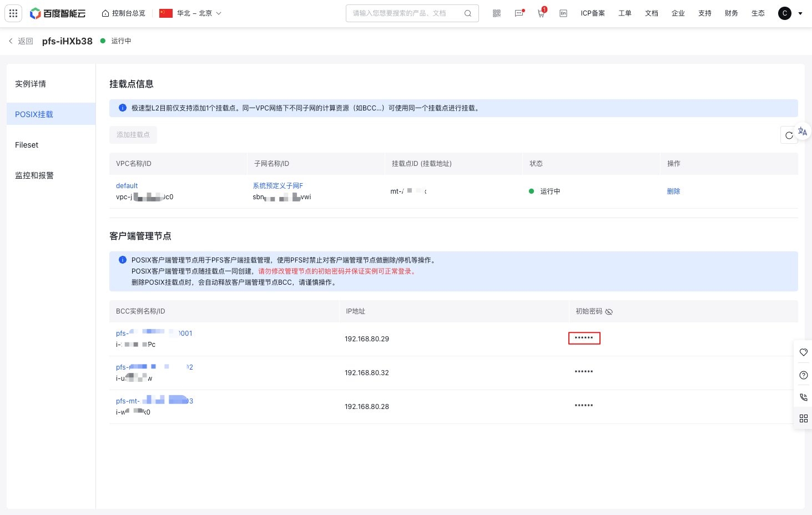
Task: Click masked password for 192.168.80.29
Action: click(584, 338)
